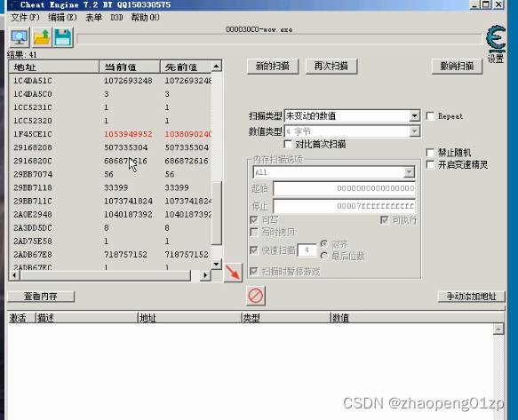Save the table with floppy disk icon
The image size is (518, 420).
63,37
